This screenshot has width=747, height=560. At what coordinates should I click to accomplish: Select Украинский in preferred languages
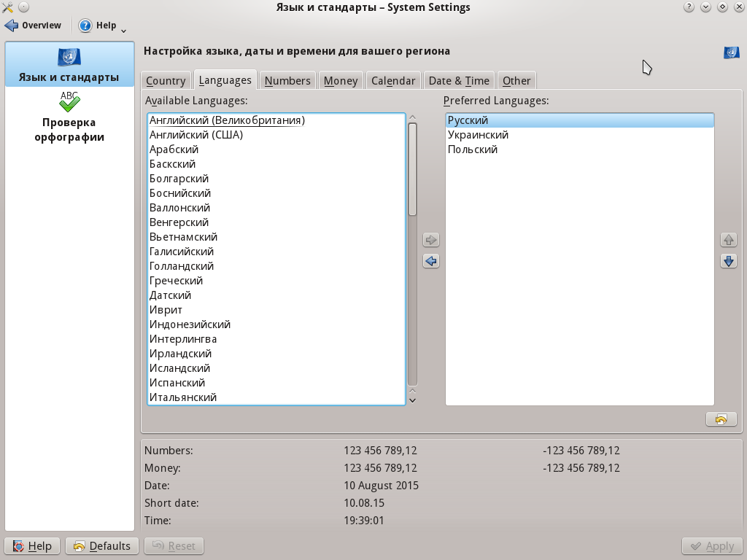[x=478, y=135]
